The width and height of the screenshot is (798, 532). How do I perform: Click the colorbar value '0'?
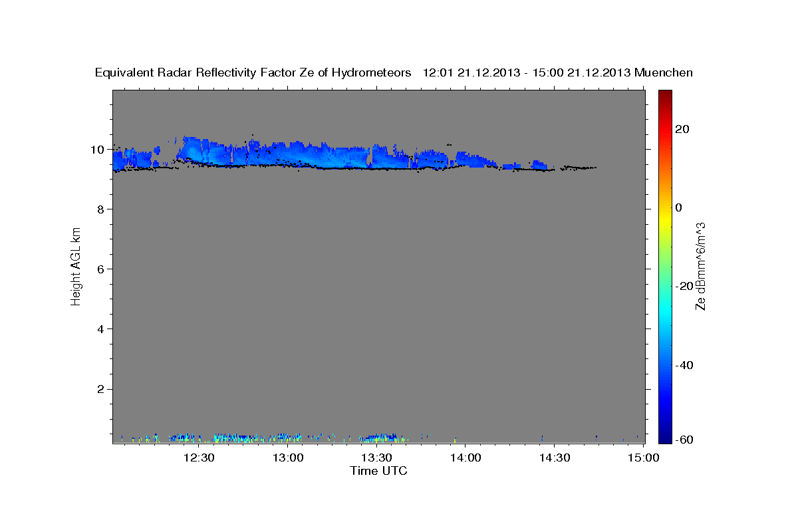click(679, 207)
